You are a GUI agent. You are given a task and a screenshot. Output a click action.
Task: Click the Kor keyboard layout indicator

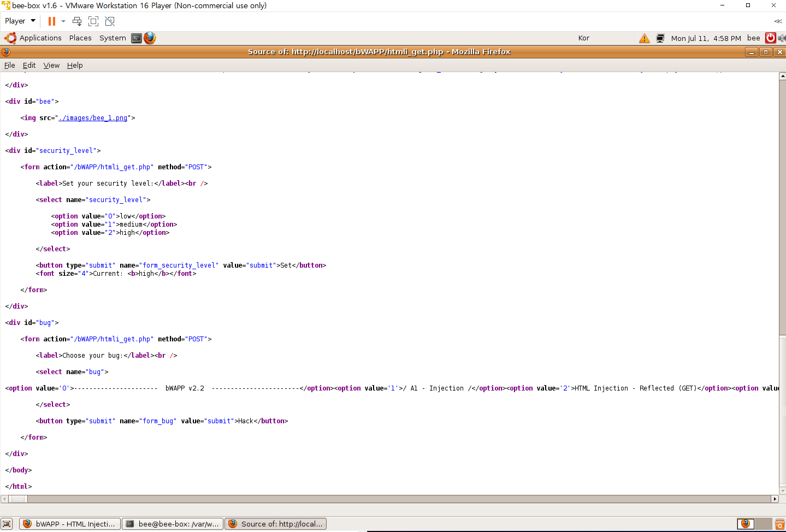tap(583, 38)
